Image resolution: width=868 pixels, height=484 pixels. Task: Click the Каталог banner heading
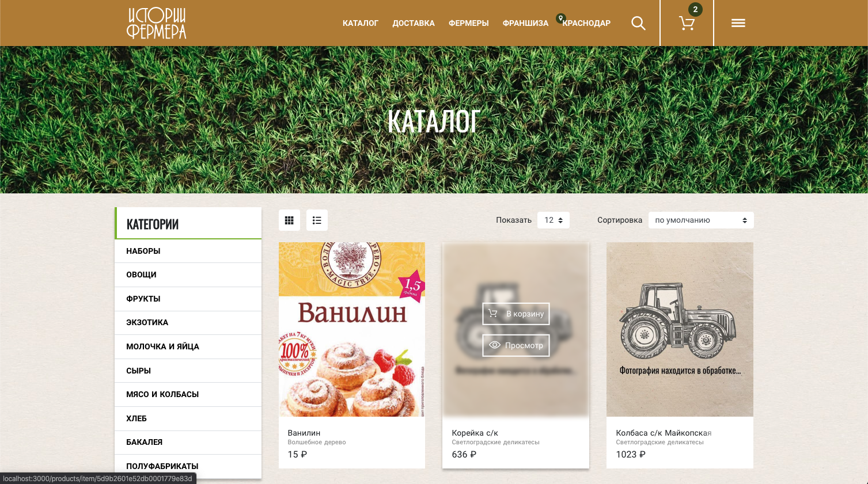pos(434,121)
